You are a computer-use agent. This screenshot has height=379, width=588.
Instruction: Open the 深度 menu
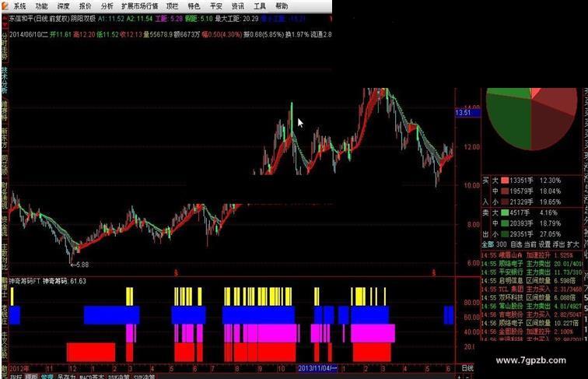pos(63,6)
